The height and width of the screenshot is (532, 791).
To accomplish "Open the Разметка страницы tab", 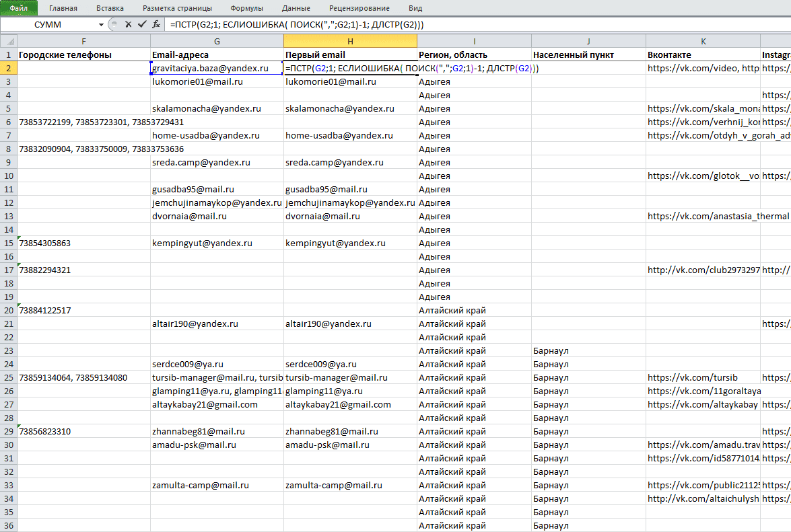I will coord(177,8).
